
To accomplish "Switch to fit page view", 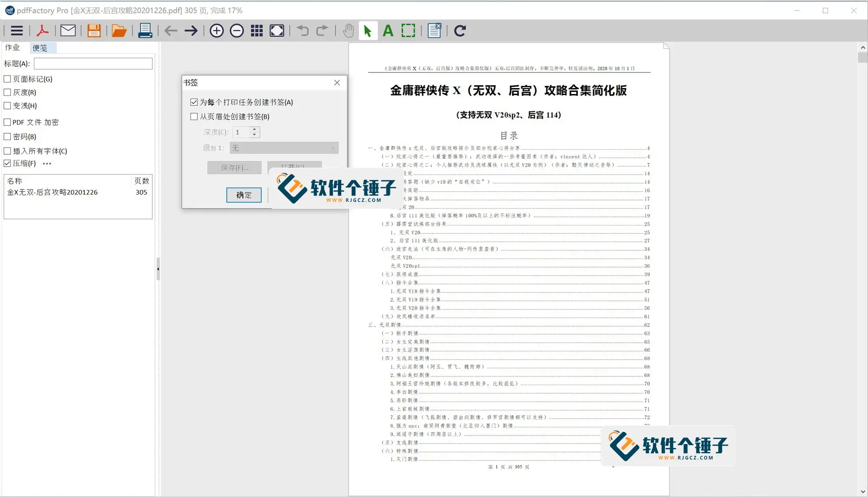I will (x=277, y=31).
